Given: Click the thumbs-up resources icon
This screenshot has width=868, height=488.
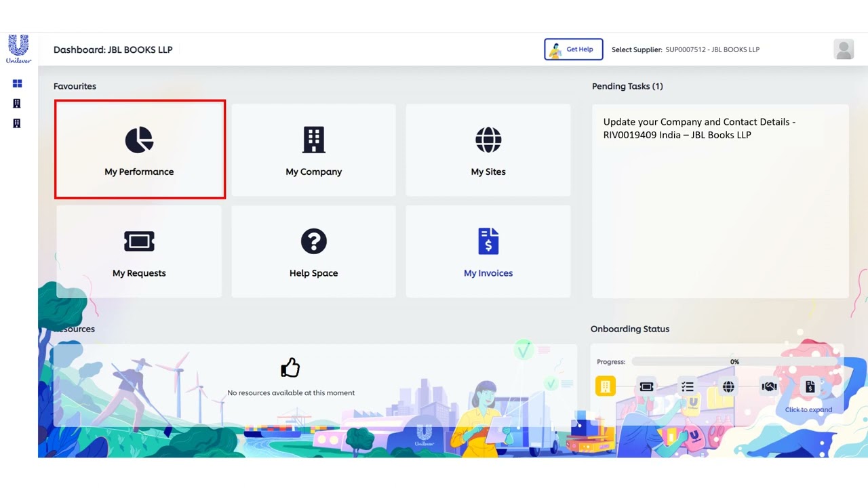Looking at the screenshot, I should tap(290, 367).
